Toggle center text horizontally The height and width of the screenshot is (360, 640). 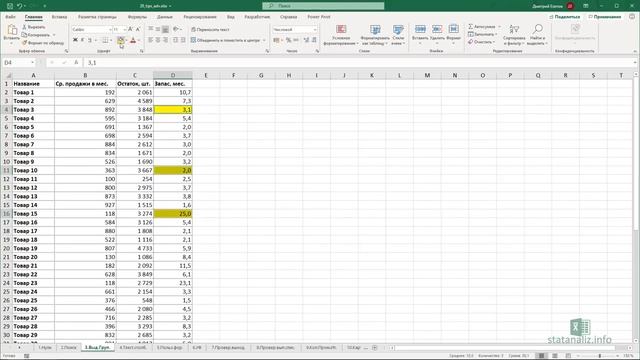(158, 40)
